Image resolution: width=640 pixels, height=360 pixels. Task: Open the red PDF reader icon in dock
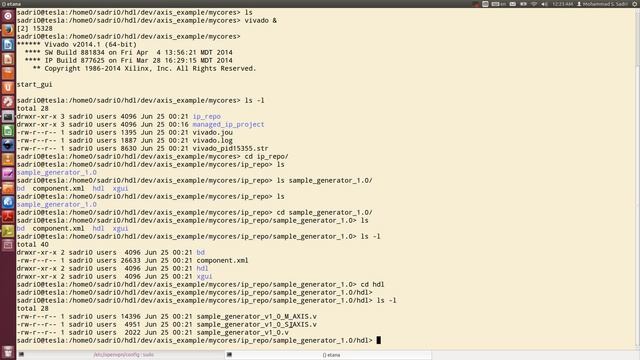(x=8, y=217)
